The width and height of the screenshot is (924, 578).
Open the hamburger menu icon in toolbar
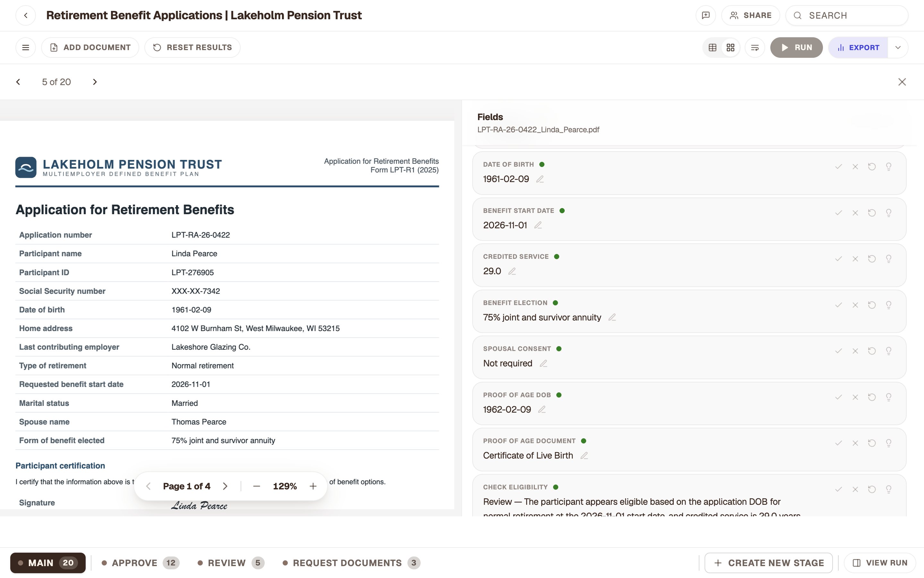[26, 48]
